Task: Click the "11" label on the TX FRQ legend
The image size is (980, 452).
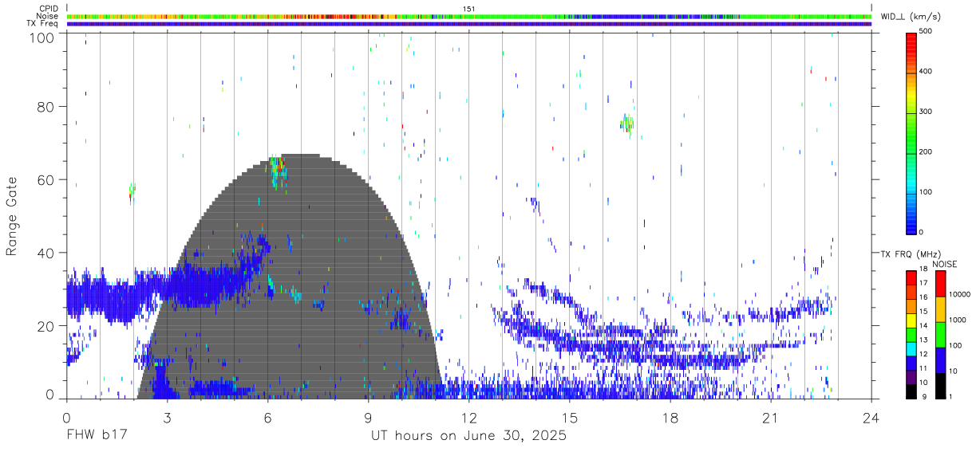Action: [x=923, y=369]
